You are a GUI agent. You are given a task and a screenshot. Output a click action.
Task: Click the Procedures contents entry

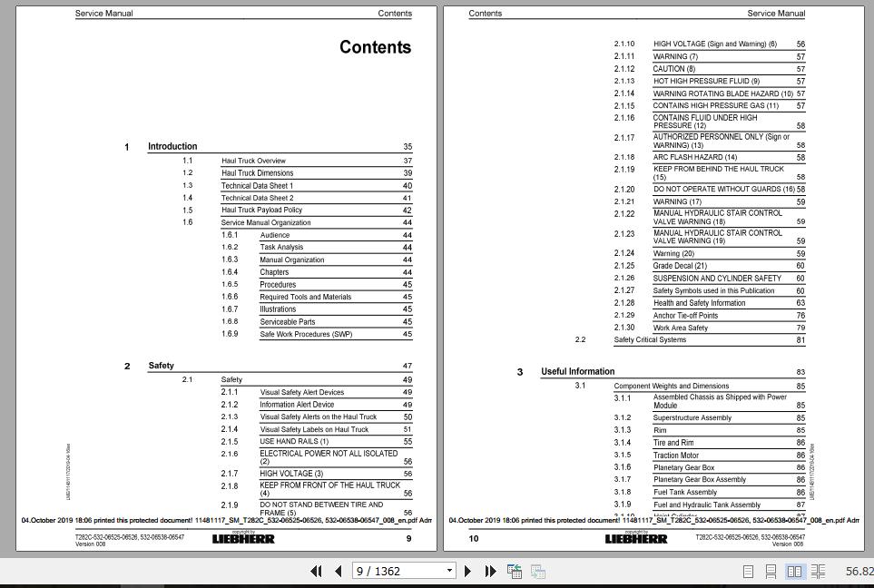[278, 284]
